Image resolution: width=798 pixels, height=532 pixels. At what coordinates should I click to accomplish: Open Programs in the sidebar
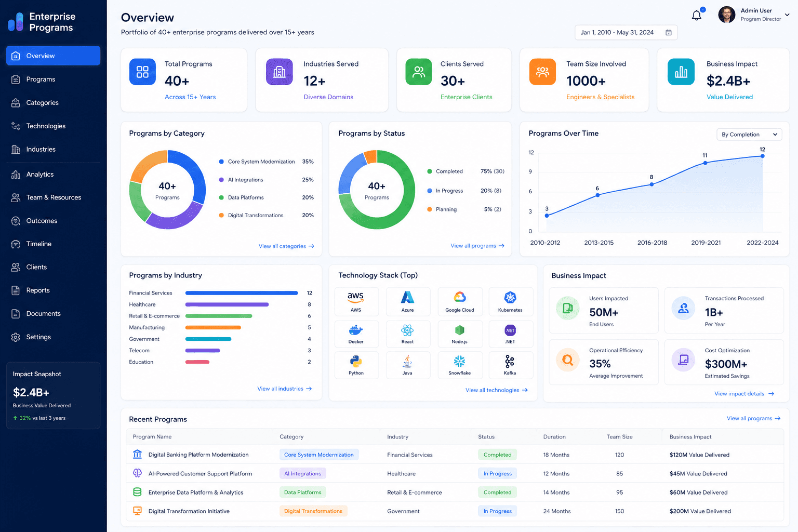[x=53, y=79]
